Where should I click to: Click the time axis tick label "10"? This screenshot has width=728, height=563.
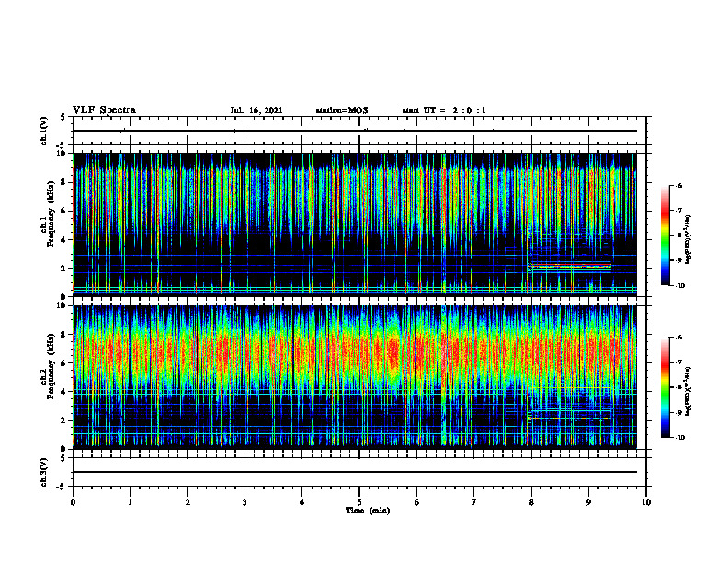(x=646, y=502)
